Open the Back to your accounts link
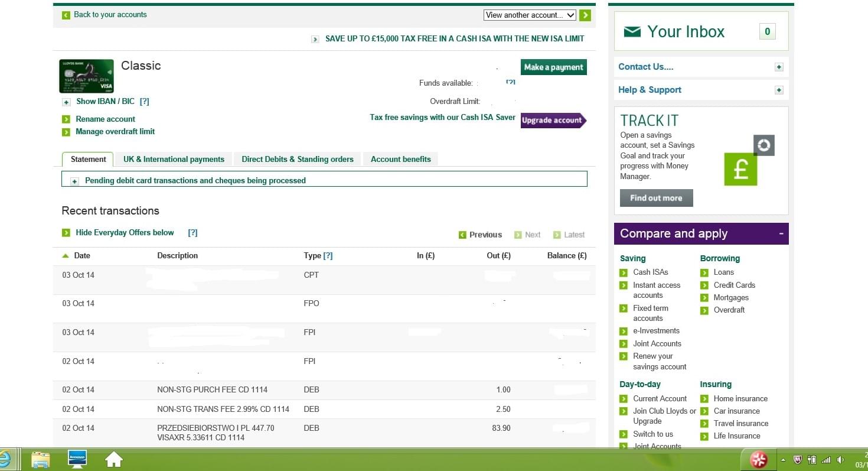 [x=110, y=15]
